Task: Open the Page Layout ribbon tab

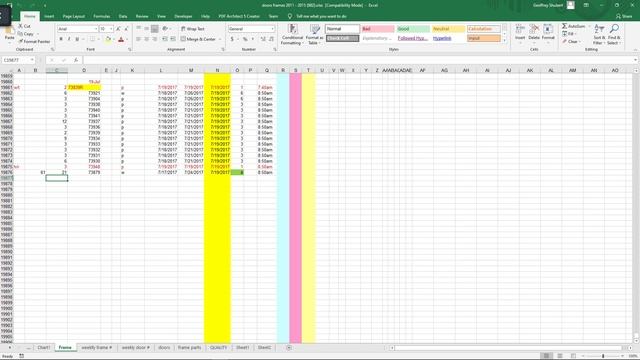Action: click(73, 16)
